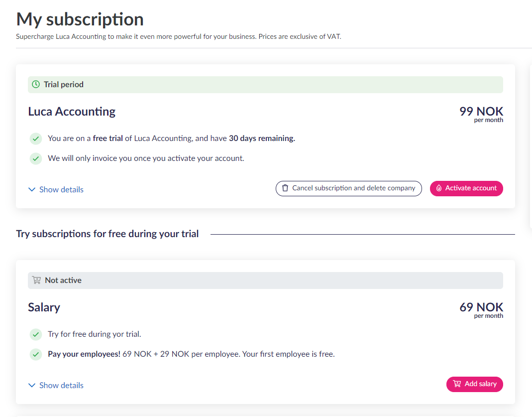The image size is (532, 417).
Task: Click the green checkmark beside free trial message
Action: 35,139
